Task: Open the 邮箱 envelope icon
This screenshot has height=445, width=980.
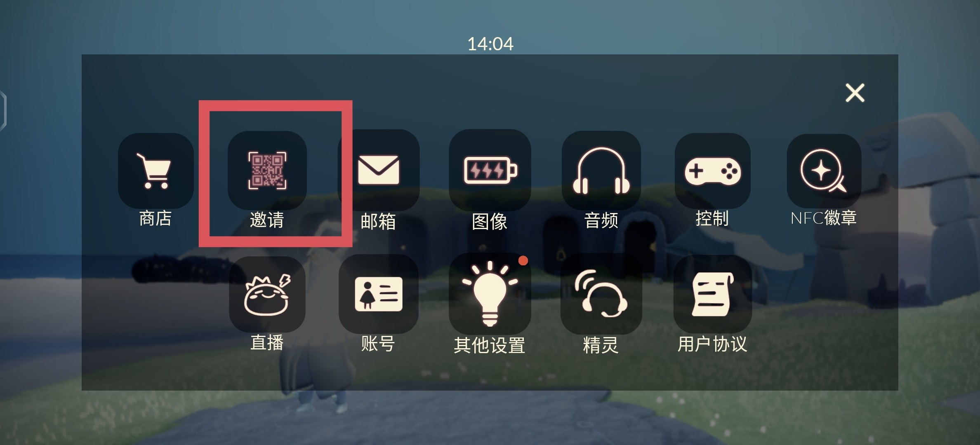Action: pos(379,170)
